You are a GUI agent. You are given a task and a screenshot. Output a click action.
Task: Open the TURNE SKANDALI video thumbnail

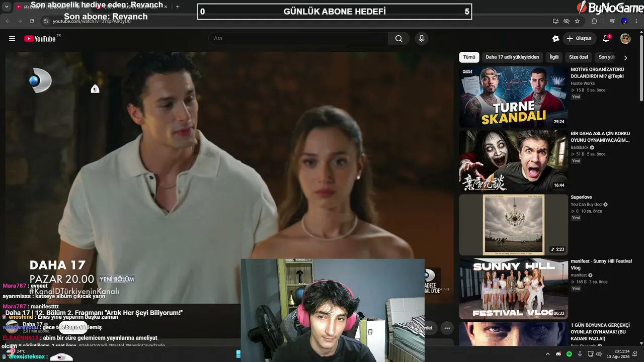[513, 97]
